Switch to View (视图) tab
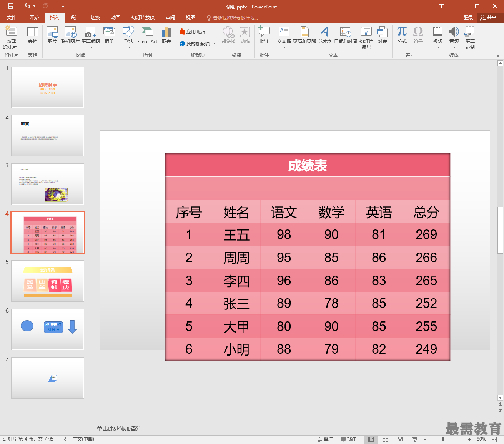Image resolution: width=504 pixels, height=444 pixels. [191, 18]
